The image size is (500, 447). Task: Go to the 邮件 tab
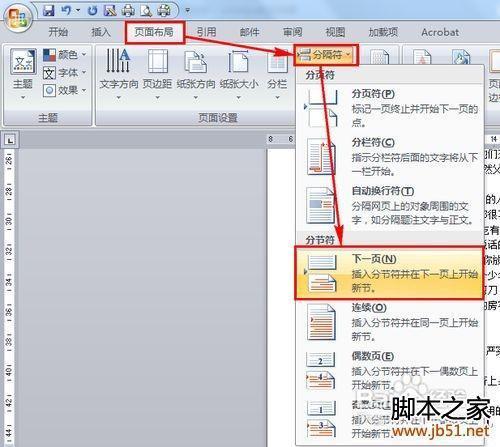(249, 32)
